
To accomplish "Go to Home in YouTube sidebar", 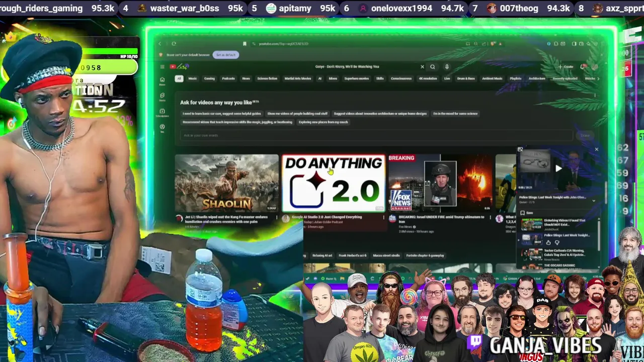I will pyautogui.click(x=162, y=81).
